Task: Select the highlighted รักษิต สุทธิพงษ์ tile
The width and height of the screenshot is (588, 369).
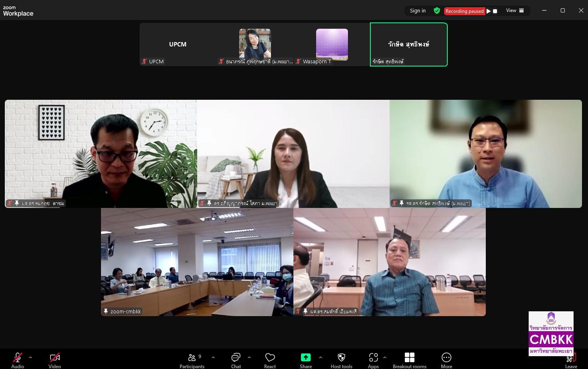Action: [409, 44]
